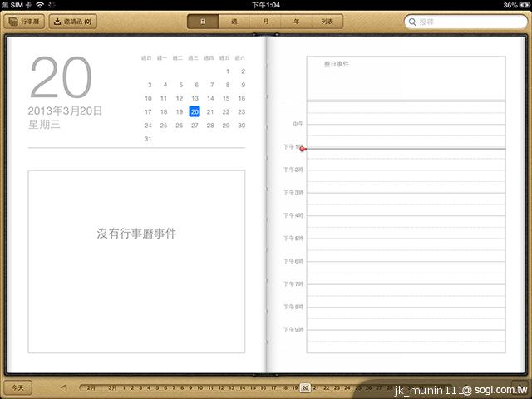Pick March 21 in the mini calendar

[210, 111]
